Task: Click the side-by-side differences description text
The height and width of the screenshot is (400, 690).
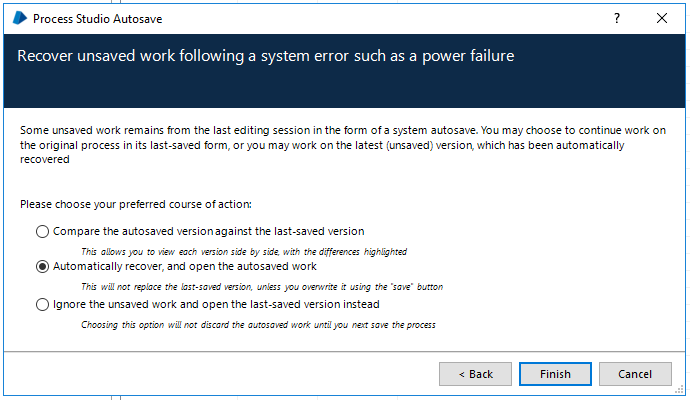Action: 244,251
